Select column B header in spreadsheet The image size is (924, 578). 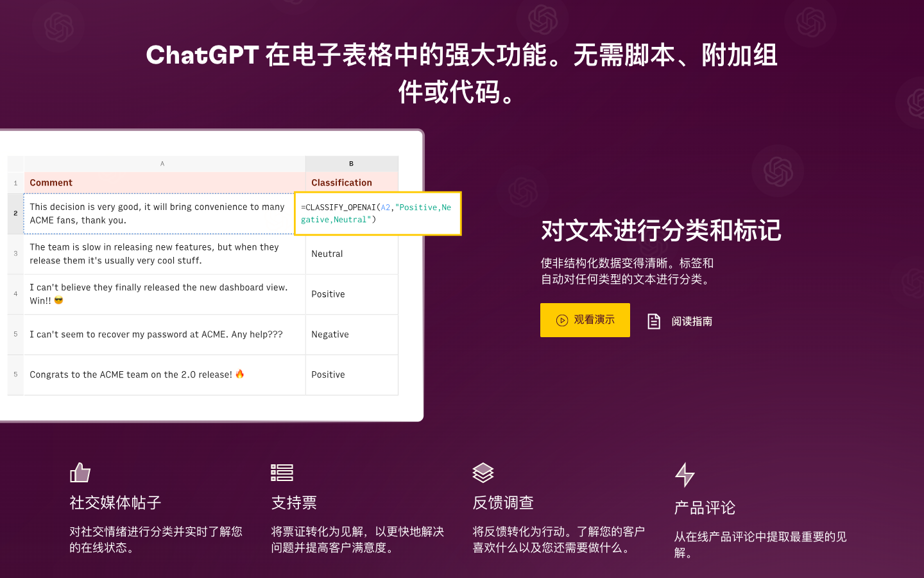[351, 164]
